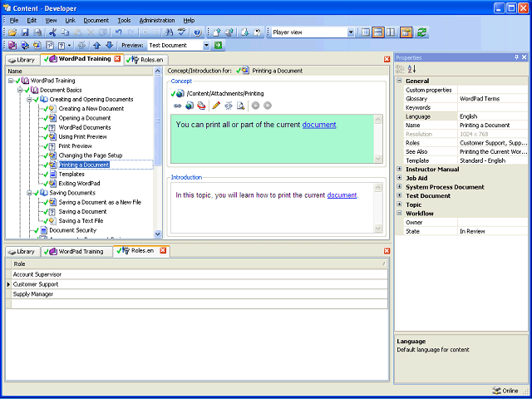
Task: Click the Save floppy disk icon
Action: 25,32
